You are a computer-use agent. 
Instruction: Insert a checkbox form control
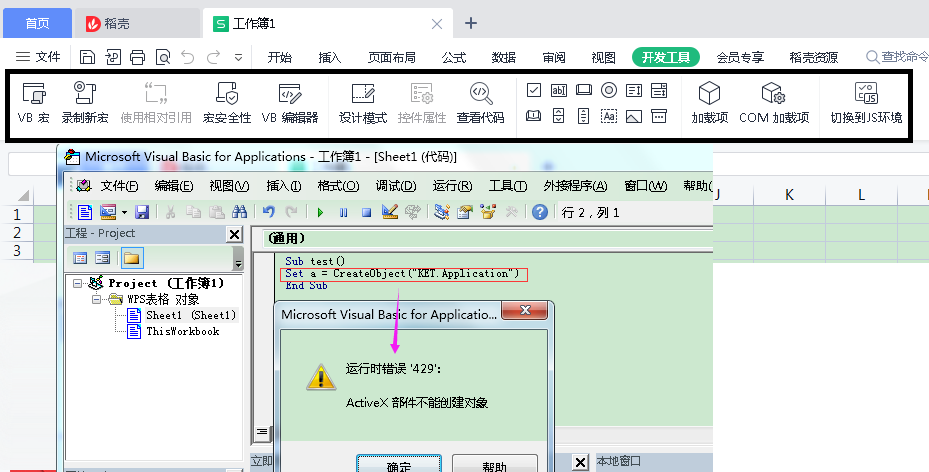point(534,90)
